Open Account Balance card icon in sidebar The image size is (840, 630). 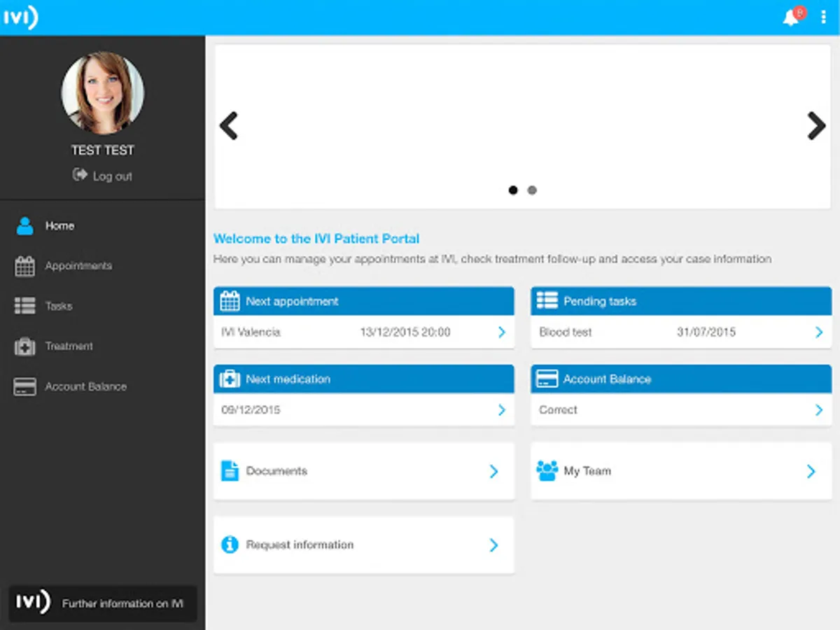[x=24, y=386]
